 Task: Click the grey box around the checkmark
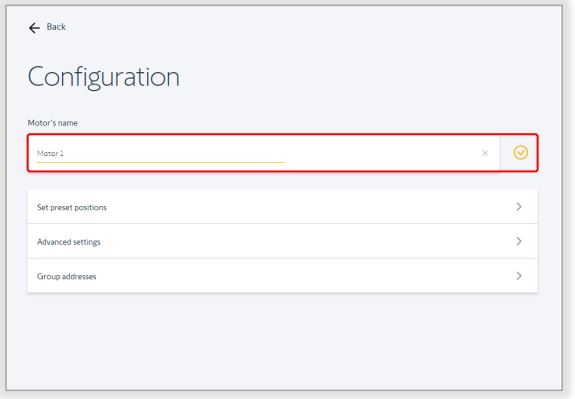(519, 153)
